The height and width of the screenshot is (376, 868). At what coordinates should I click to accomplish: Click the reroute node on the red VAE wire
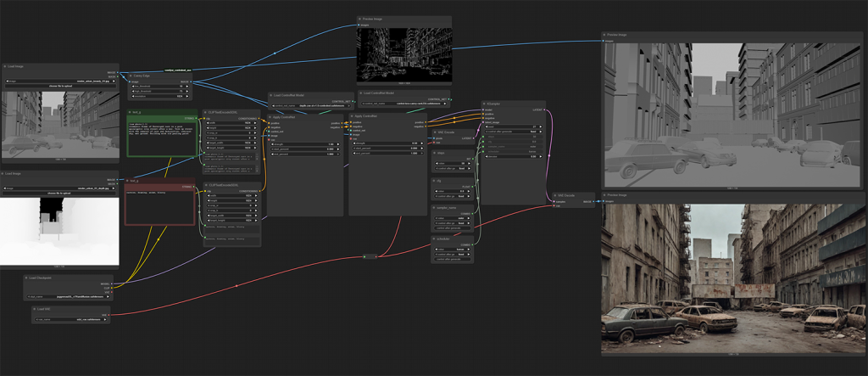click(x=370, y=255)
